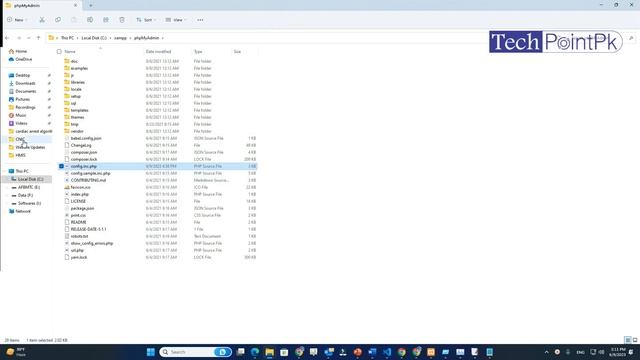Open Music in the navigation pane

click(21, 116)
